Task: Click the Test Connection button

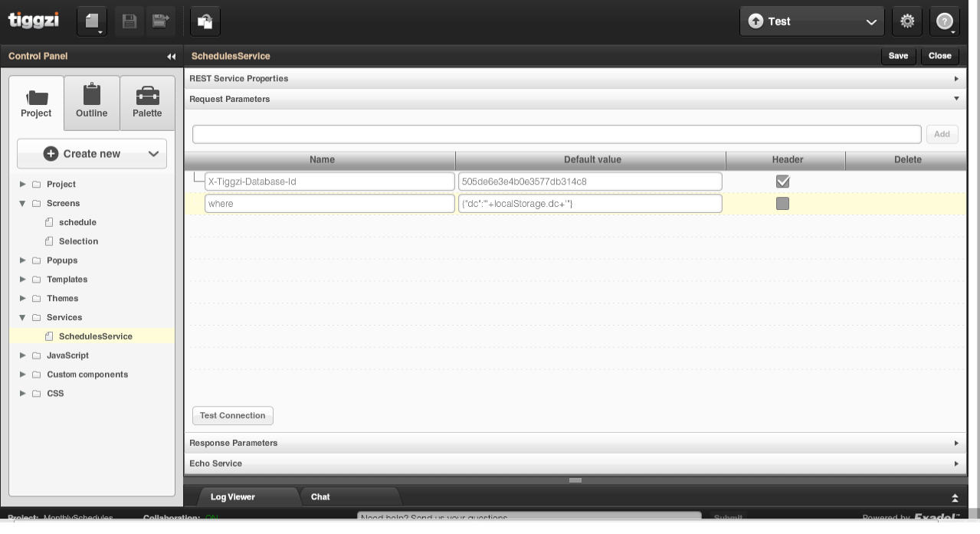Action: tap(232, 416)
